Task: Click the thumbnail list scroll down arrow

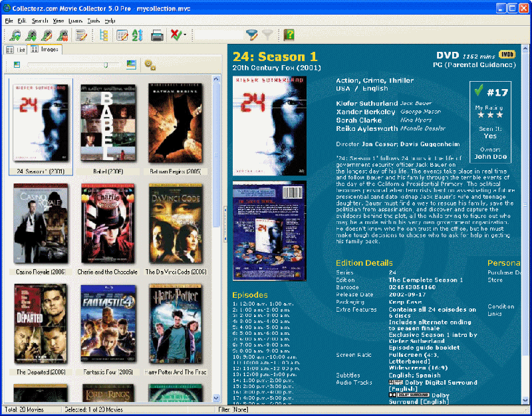Action: click(x=216, y=398)
